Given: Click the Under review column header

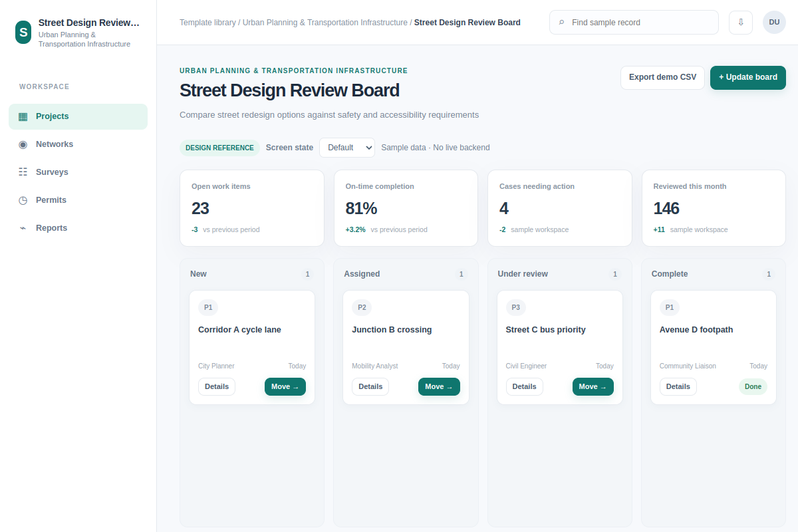Looking at the screenshot, I should coord(523,274).
